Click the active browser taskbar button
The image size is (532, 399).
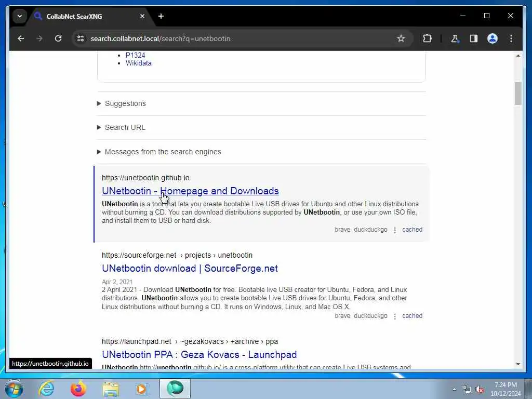[175, 389]
